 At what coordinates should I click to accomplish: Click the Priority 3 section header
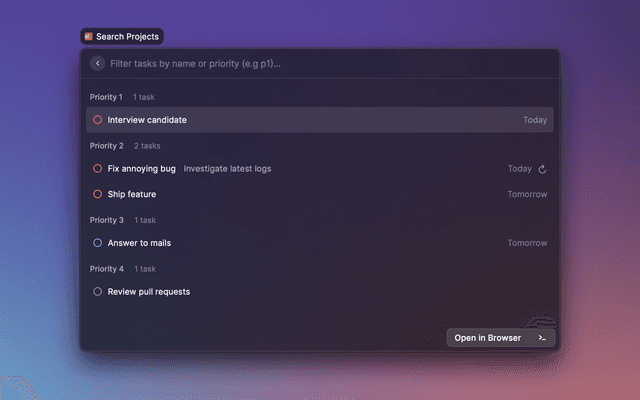coord(107,220)
